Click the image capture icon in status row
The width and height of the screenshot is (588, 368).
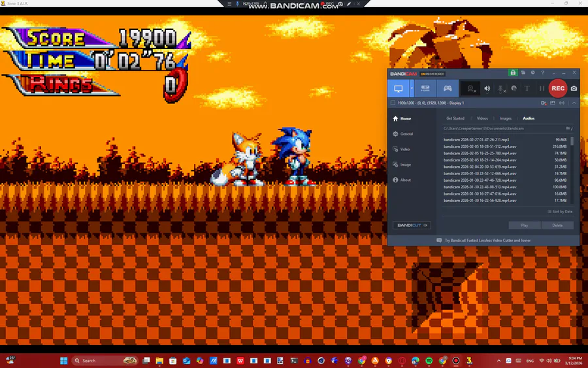click(x=552, y=103)
